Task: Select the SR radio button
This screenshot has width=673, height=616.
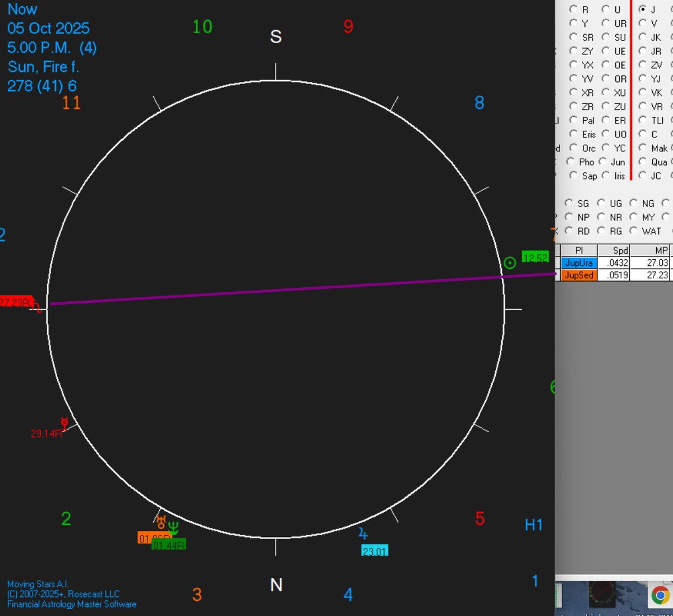Action: tap(573, 37)
